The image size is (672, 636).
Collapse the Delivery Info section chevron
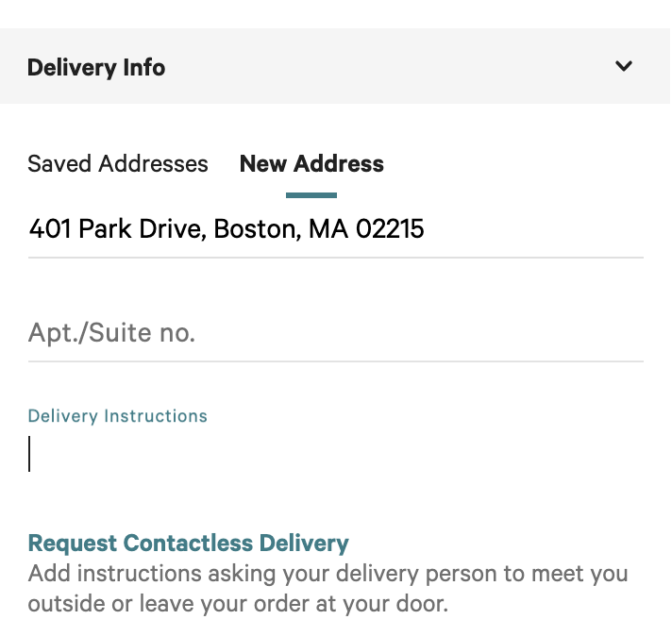623,67
